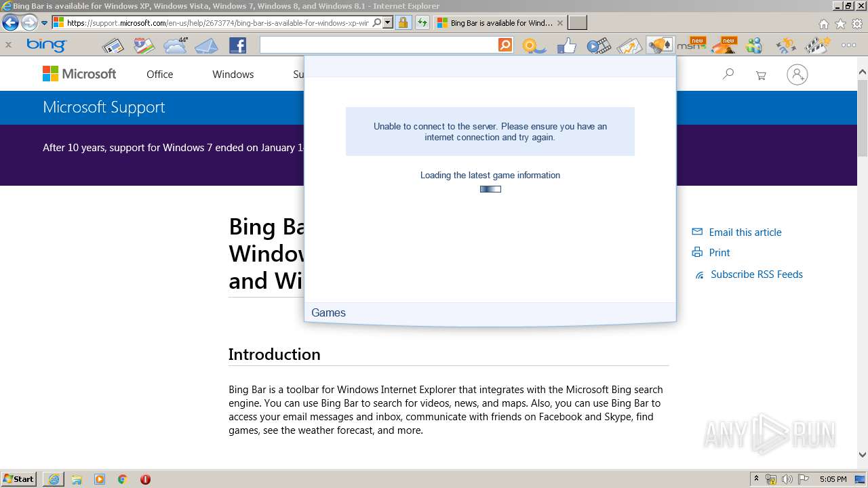Click the site search magnifier icon

pyautogui.click(x=728, y=74)
